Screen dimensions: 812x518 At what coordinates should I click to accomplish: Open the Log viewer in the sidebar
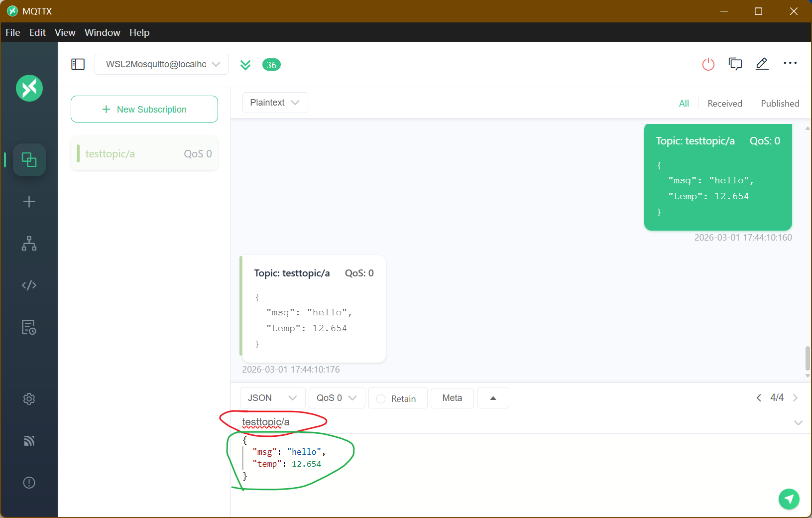pyautogui.click(x=29, y=327)
